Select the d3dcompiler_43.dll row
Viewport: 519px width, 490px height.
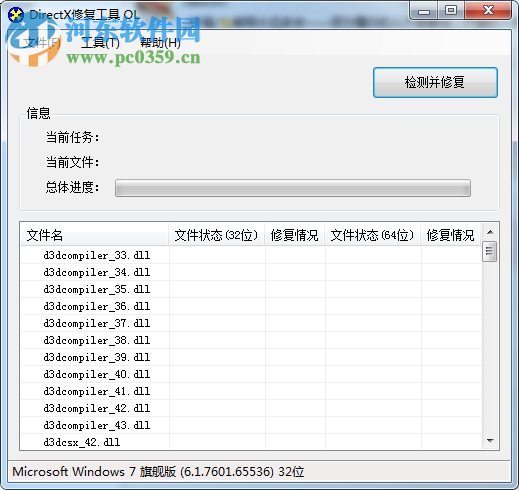251,425
